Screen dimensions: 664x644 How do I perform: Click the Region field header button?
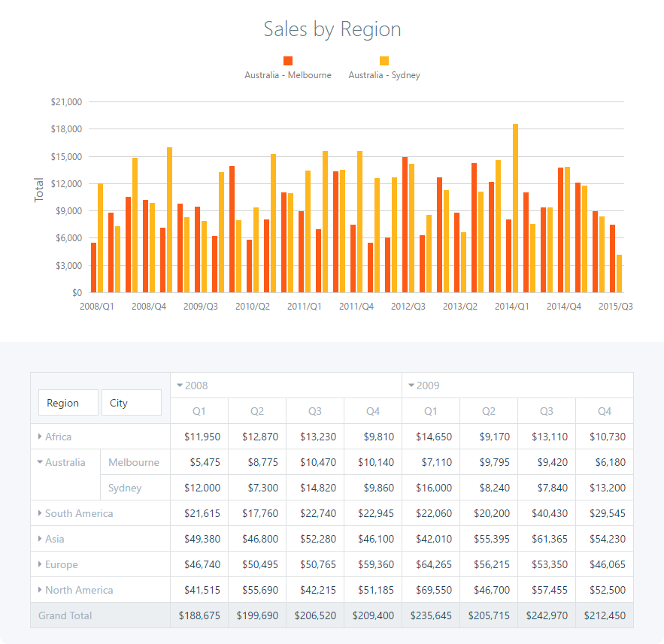click(x=68, y=402)
